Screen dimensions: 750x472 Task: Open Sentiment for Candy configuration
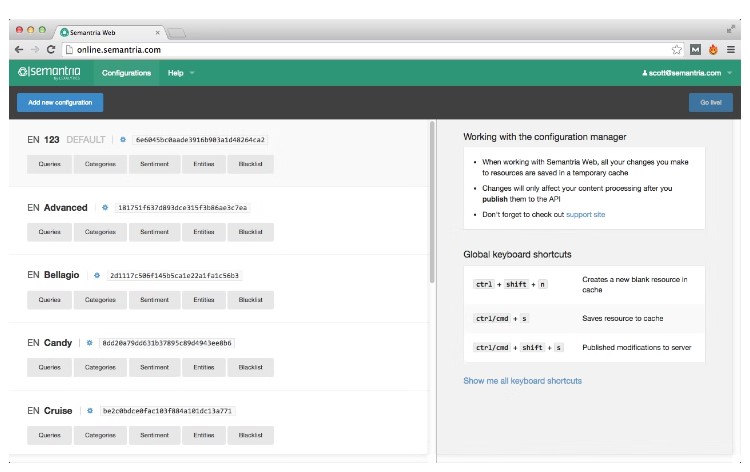coord(154,367)
